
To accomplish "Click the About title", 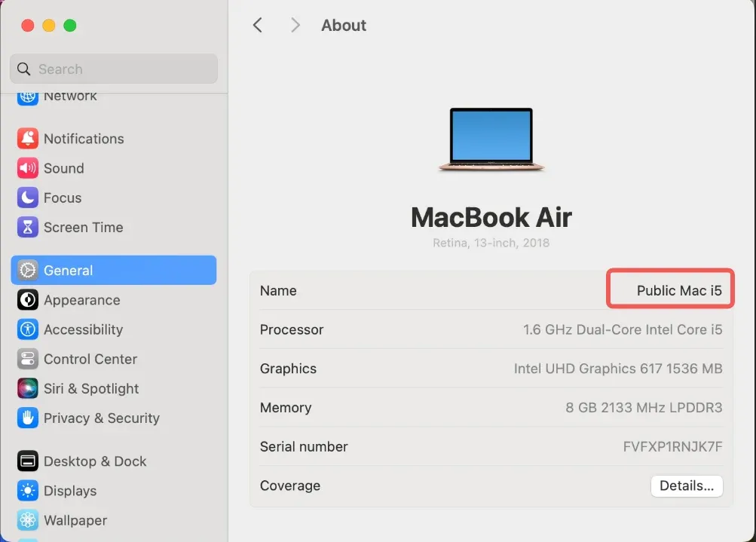I will 344,25.
